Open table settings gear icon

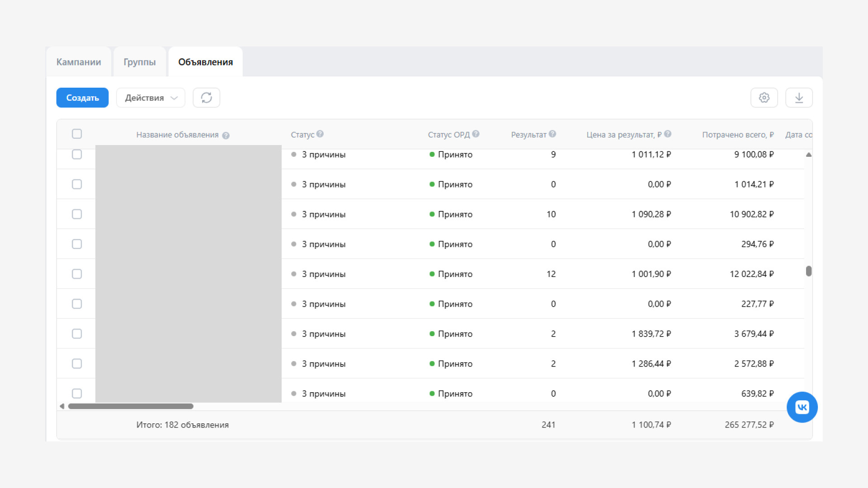coord(764,98)
